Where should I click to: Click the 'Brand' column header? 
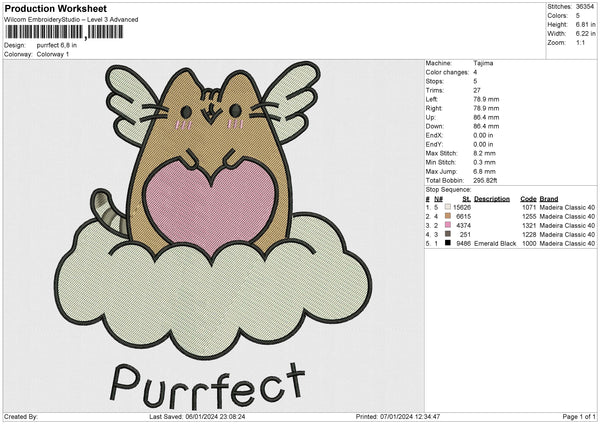coord(549,199)
